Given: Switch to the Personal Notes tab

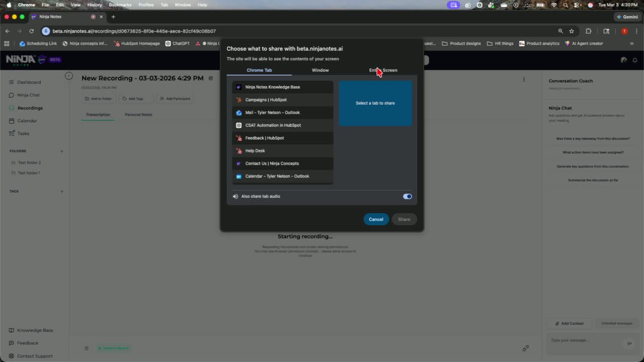Looking at the screenshot, I should pos(138,115).
